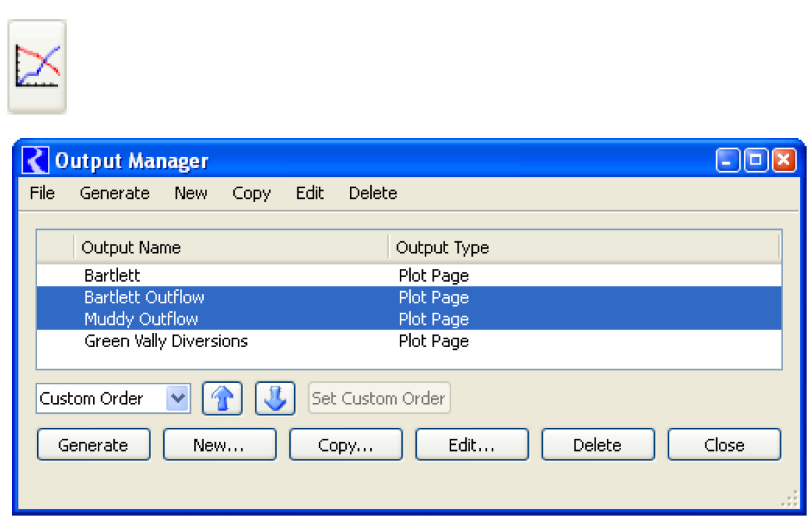Screen dimensions: 812x525
Task: Open the New menu in menu bar
Action: 191,193
